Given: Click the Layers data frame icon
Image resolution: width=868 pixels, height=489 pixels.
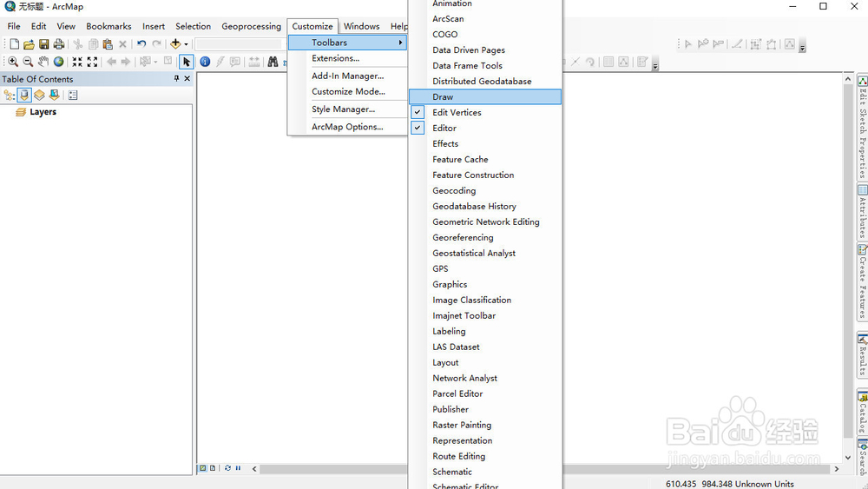Looking at the screenshot, I should pyautogui.click(x=21, y=112).
